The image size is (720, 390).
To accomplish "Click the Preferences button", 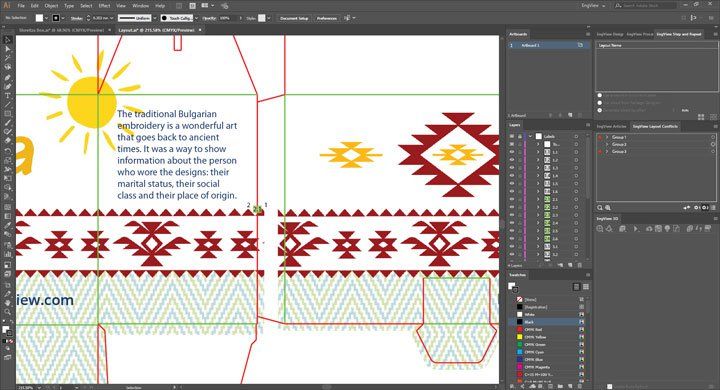I will (326, 18).
